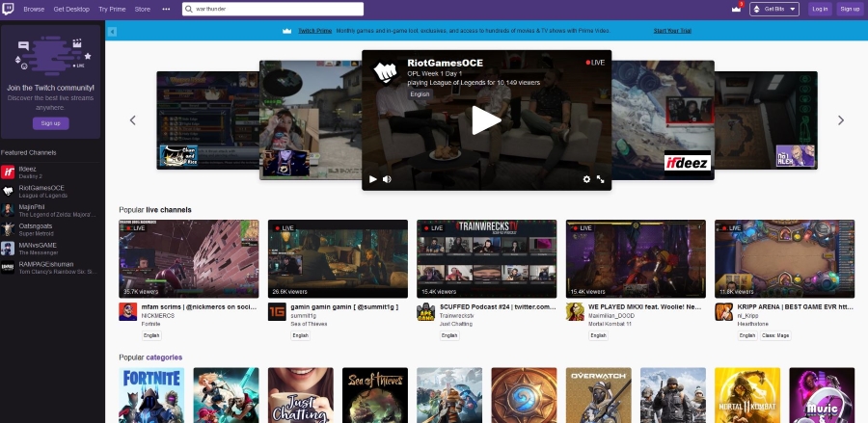Open the player settings gear
Viewport: 868px width, 423px height.
tap(586, 179)
